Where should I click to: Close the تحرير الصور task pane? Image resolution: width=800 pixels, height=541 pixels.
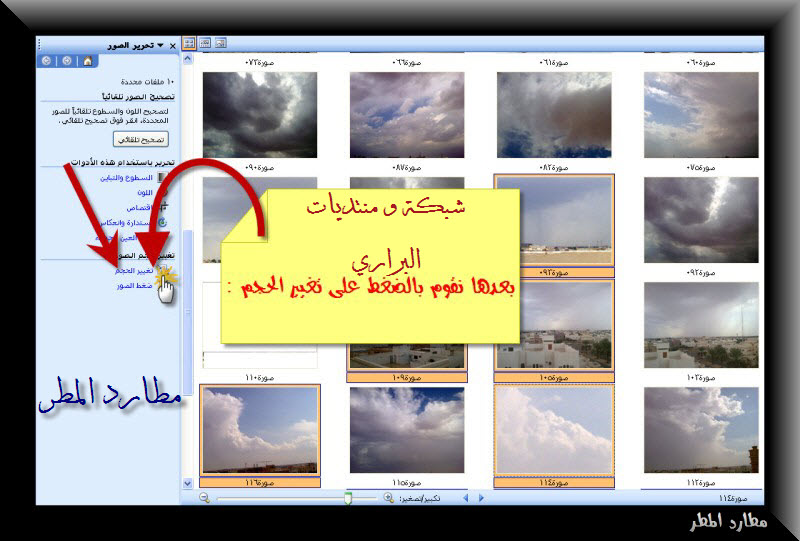click(173, 45)
